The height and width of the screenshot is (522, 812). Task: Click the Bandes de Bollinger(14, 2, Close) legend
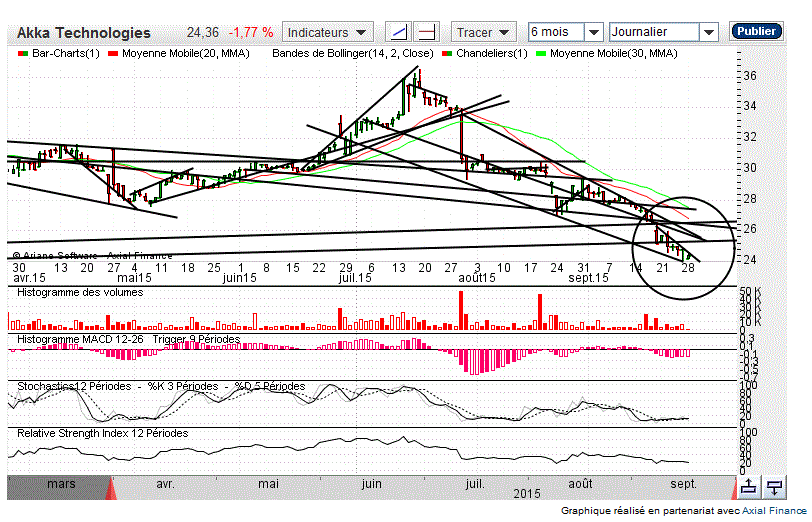coord(353,53)
